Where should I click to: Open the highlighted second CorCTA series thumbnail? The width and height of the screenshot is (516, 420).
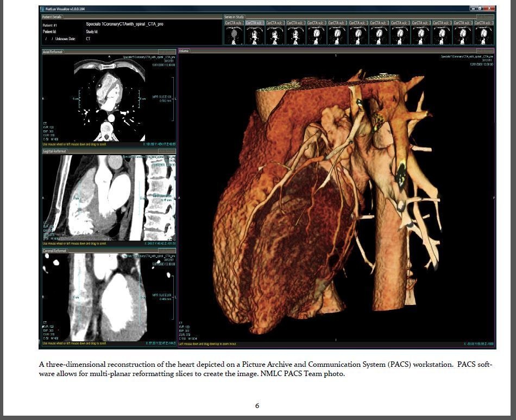pos(255,33)
